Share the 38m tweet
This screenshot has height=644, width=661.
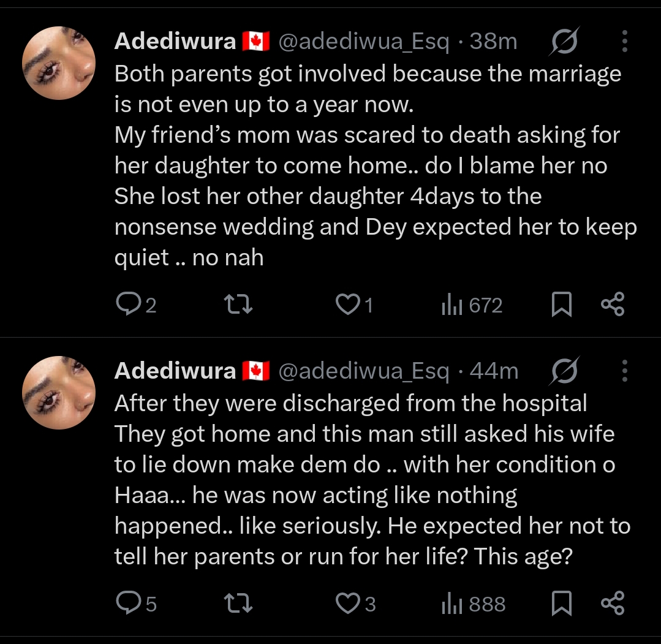point(612,305)
